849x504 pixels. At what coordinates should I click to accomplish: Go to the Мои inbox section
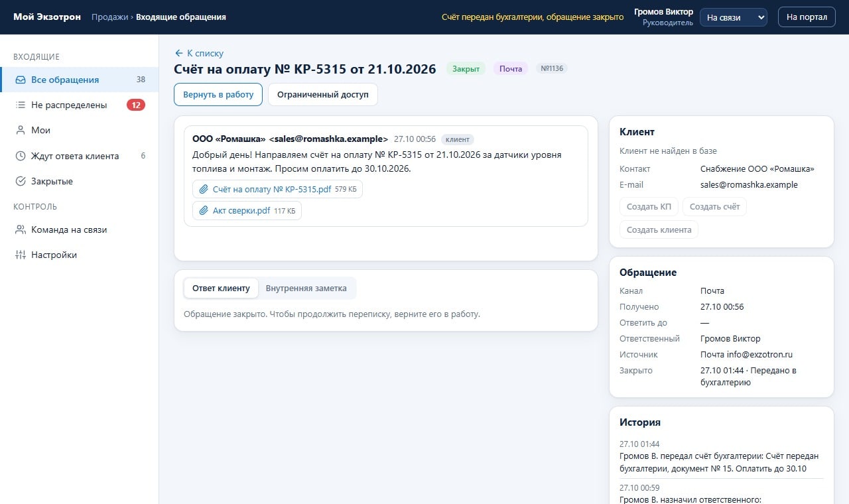(x=80, y=130)
